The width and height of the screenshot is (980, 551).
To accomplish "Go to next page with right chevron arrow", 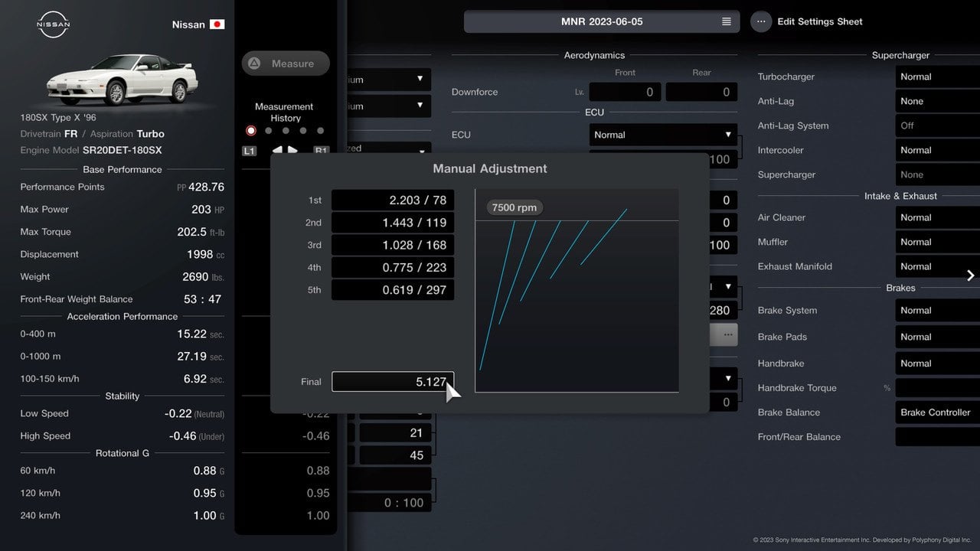I will click(x=970, y=275).
